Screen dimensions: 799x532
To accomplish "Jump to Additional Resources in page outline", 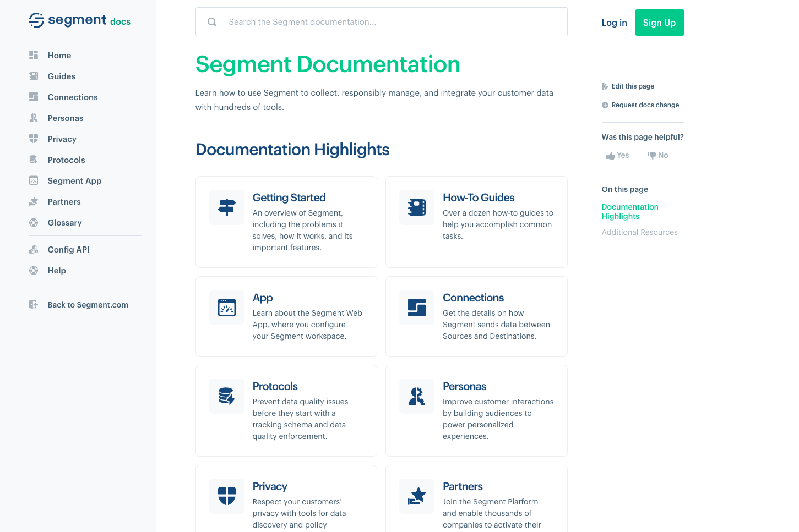I will (x=640, y=232).
